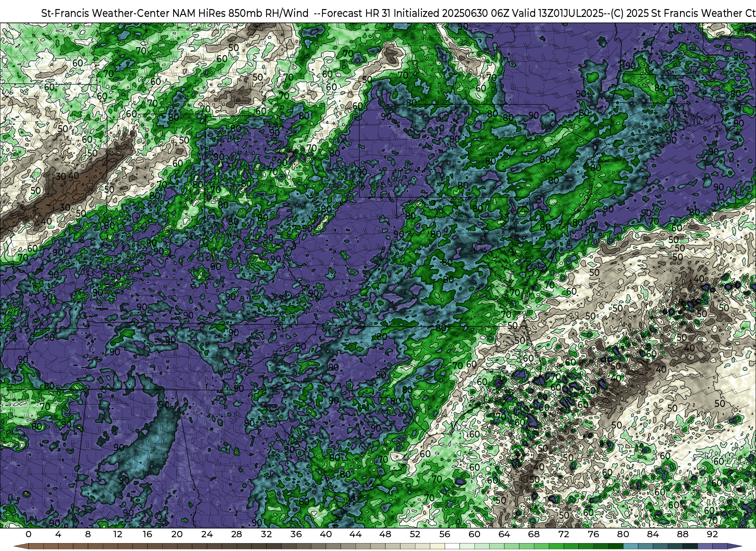Viewport: 756px width, 551px height.
Task: Click the colorbar label '68'
Action: 534,534
